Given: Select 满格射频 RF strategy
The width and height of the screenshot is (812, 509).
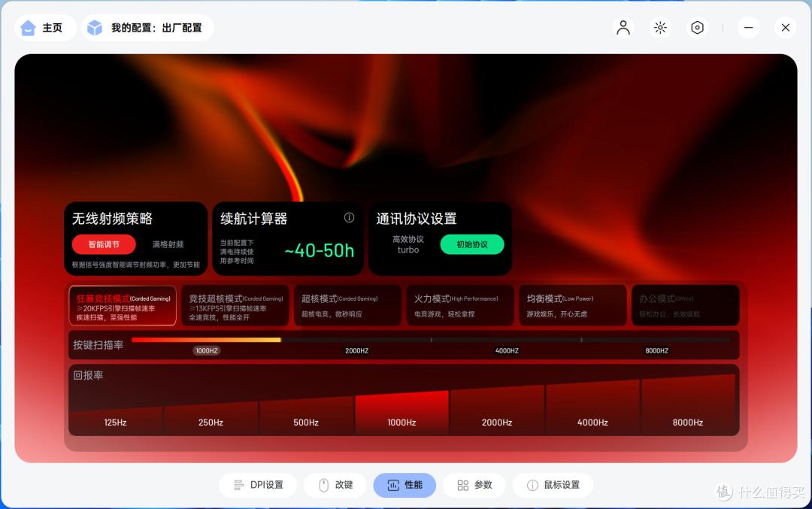Looking at the screenshot, I should 168,244.
